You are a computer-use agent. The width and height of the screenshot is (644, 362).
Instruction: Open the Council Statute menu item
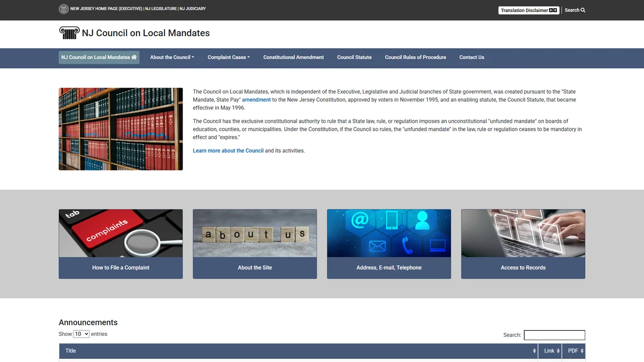click(x=354, y=57)
